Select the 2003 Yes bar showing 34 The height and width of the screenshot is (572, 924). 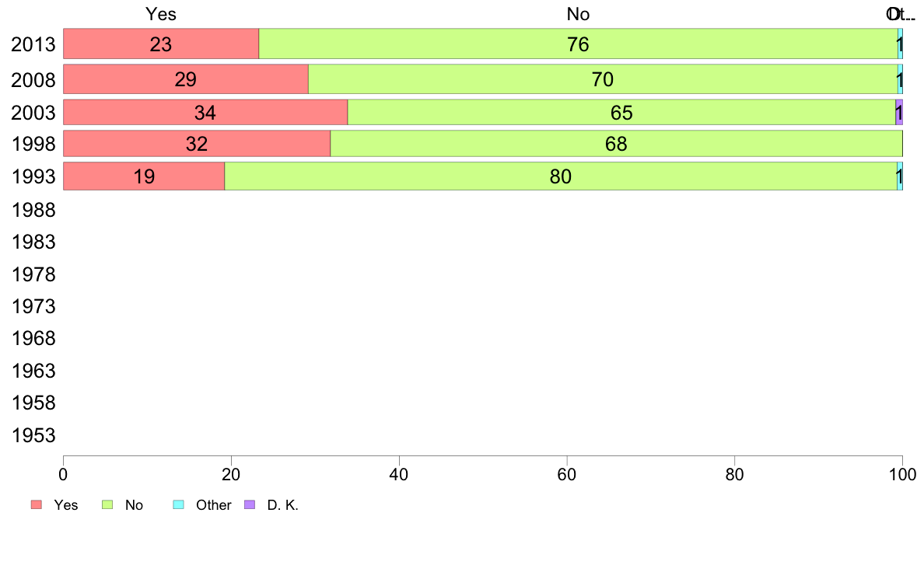(x=205, y=113)
